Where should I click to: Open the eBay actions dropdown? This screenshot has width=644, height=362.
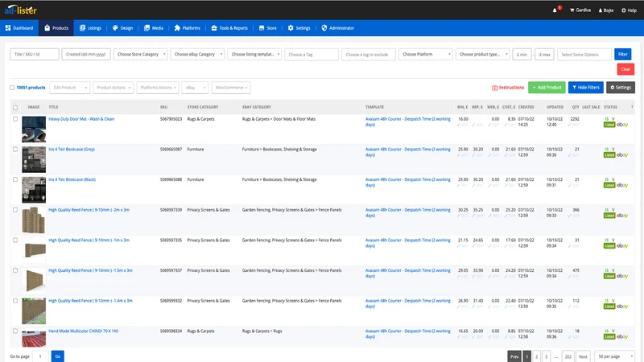[195, 88]
